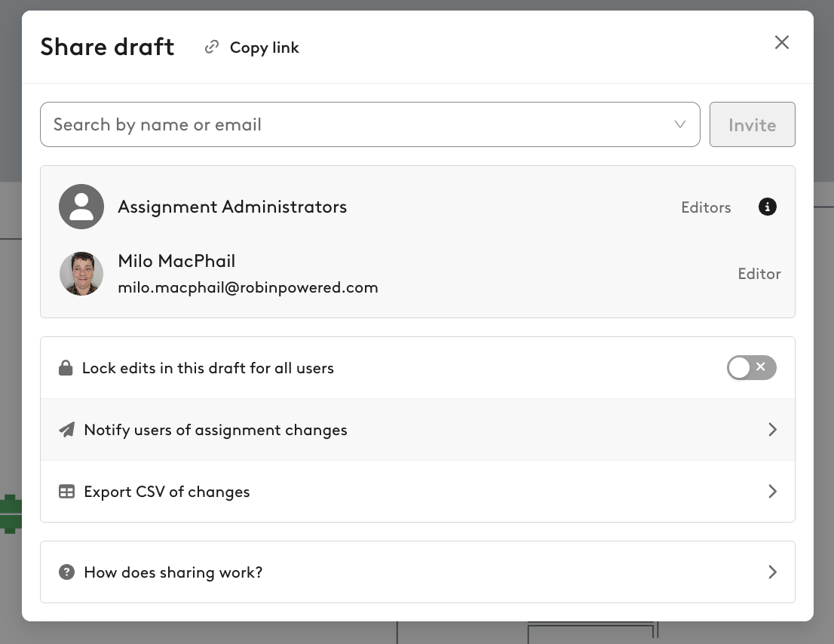
Task: Copy the draft share link text
Action: tap(265, 48)
